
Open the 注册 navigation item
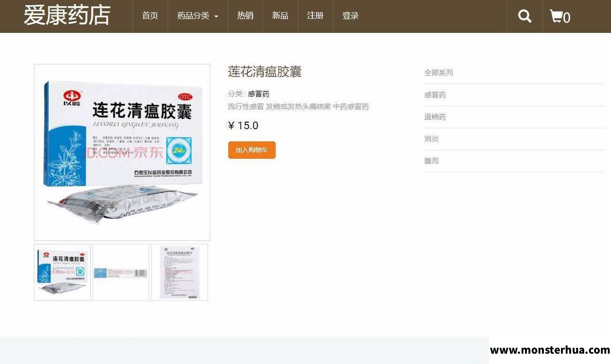[316, 16]
